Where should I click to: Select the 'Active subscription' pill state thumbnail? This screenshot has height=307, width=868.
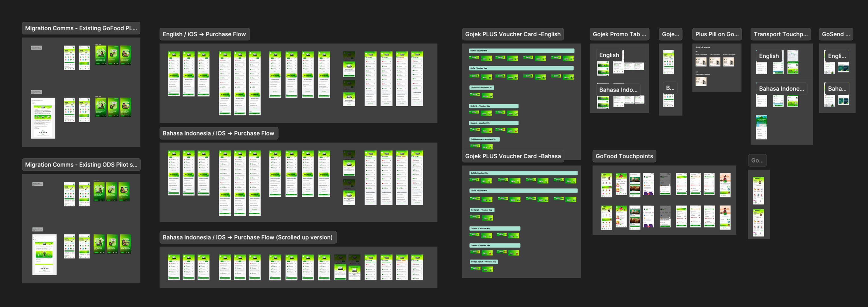tap(728, 62)
